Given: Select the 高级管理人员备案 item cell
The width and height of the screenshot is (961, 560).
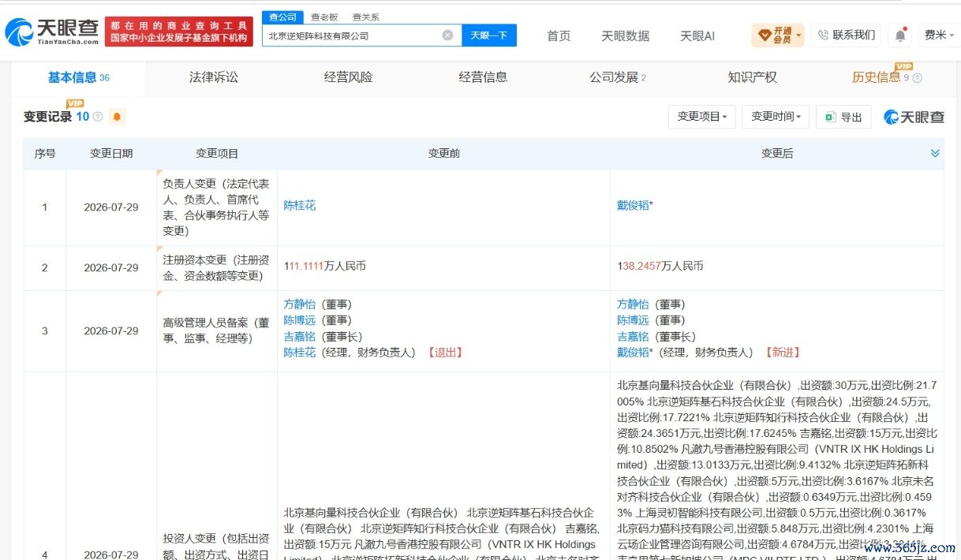Looking at the screenshot, I should [x=216, y=330].
